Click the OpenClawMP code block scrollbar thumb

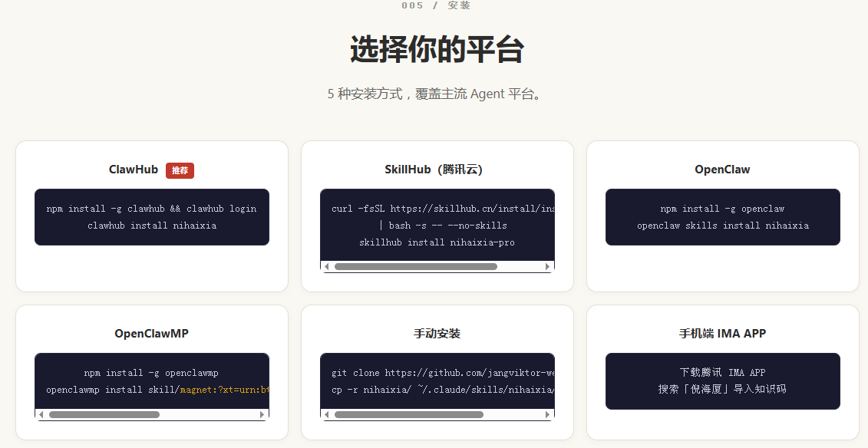coord(104,414)
